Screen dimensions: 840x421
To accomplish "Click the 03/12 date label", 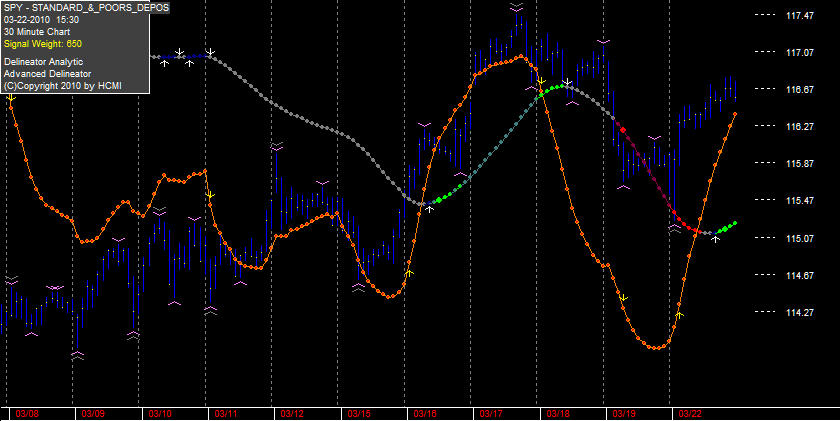I will [292, 414].
